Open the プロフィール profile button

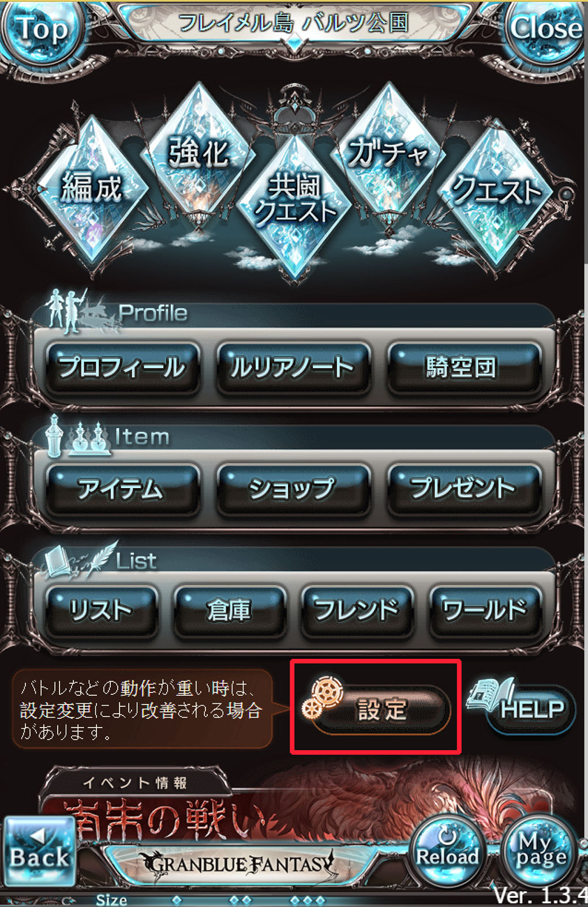(x=122, y=368)
